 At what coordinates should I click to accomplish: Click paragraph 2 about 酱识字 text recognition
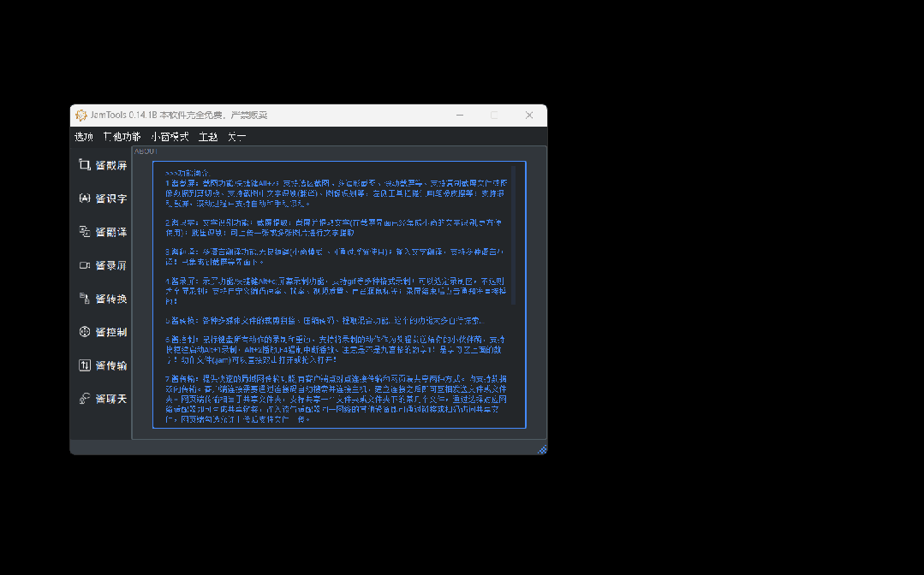point(333,228)
